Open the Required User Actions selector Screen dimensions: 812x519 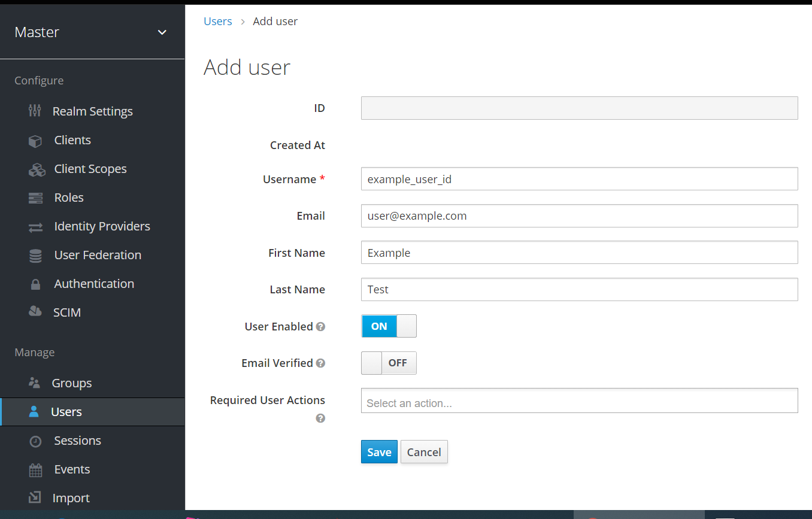click(x=578, y=400)
